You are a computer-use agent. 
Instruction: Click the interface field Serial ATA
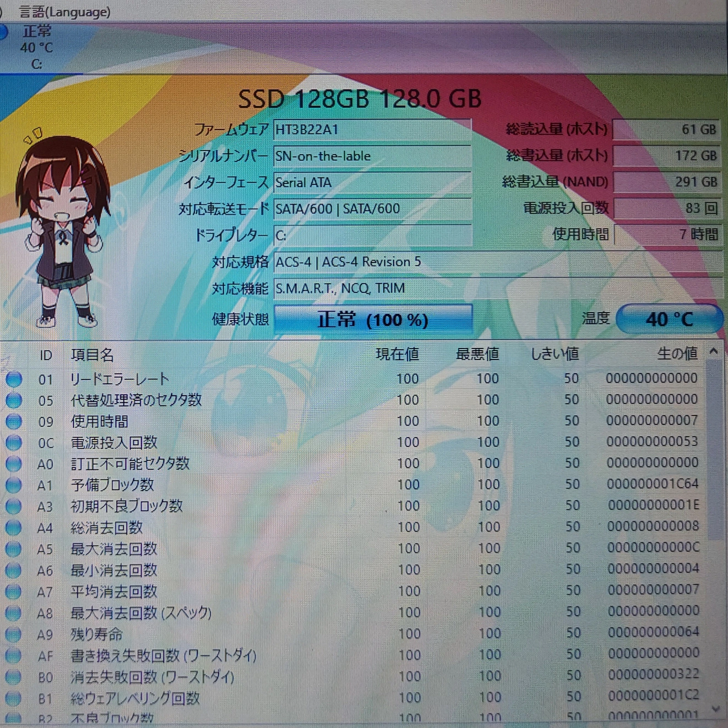[x=372, y=182]
